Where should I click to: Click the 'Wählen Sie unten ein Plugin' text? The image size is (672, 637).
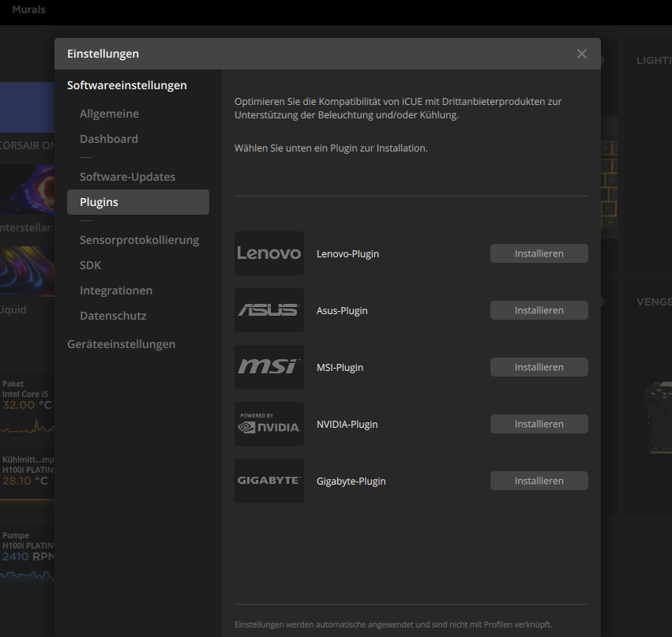331,148
